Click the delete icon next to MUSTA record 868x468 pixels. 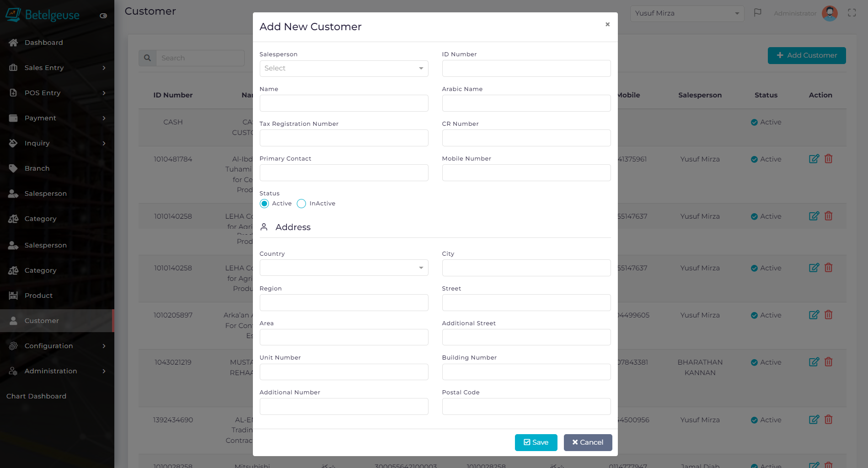click(829, 361)
